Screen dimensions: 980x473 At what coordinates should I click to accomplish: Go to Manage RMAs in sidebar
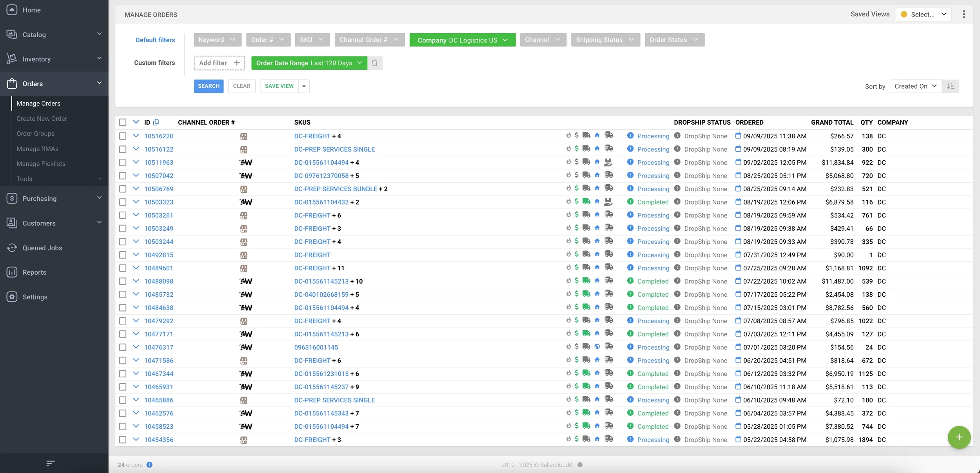click(x=37, y=149)
